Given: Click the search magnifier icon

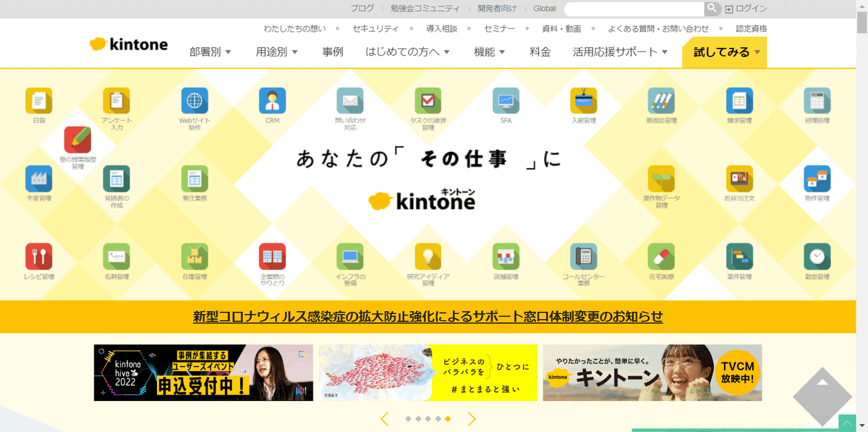Looking at the screenshot, I should click(712, 8).
